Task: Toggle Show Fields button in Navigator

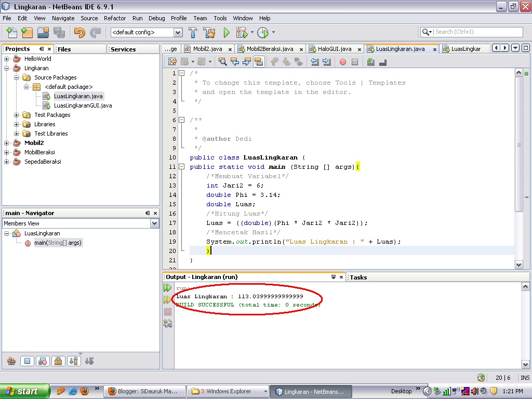Action: (x=28, y=361)
